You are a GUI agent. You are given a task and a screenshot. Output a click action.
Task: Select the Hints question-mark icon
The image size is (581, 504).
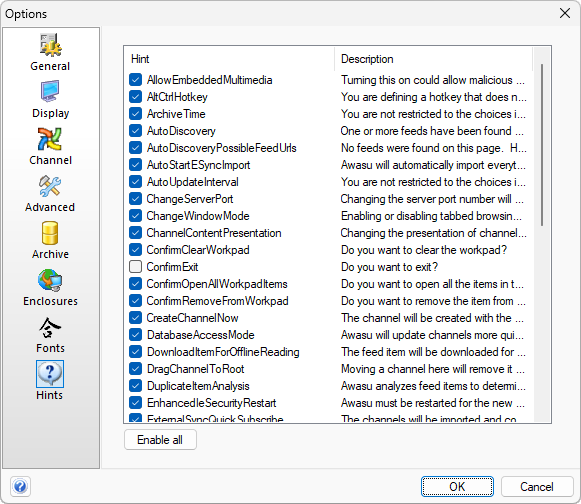[50, 374]
